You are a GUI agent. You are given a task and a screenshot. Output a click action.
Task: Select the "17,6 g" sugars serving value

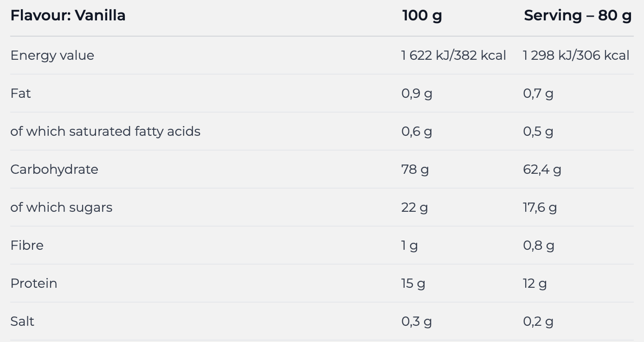[x=540, y=207]
